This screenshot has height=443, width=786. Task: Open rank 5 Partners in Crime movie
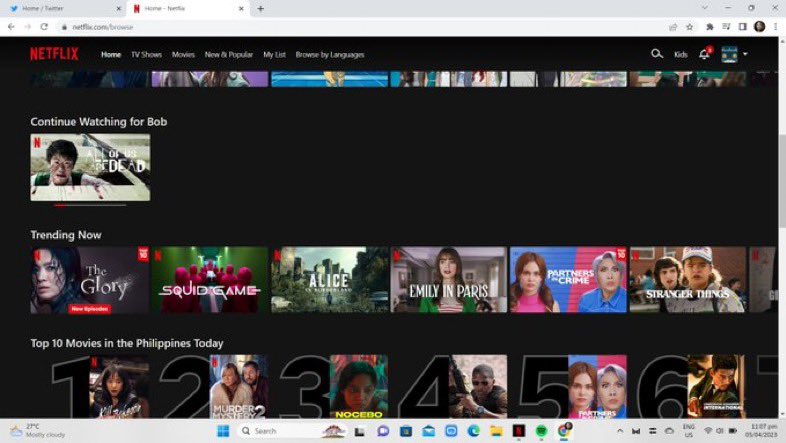597,386
